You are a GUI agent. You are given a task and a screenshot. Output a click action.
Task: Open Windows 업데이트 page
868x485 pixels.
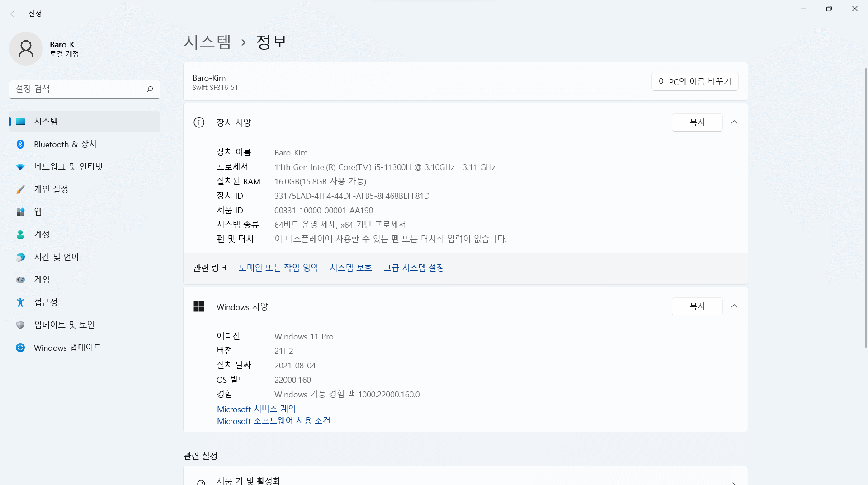coord(85,348)
